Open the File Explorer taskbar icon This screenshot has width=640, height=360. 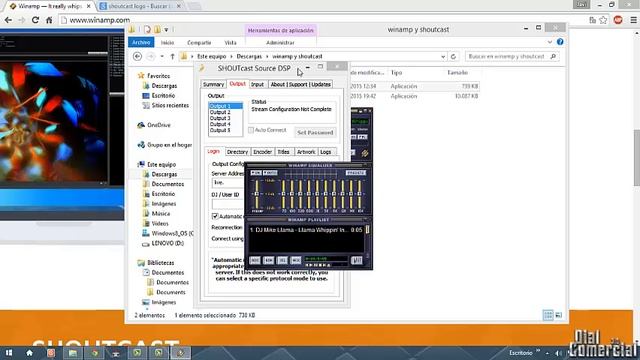pyautogui.click(x=73, y=353)
